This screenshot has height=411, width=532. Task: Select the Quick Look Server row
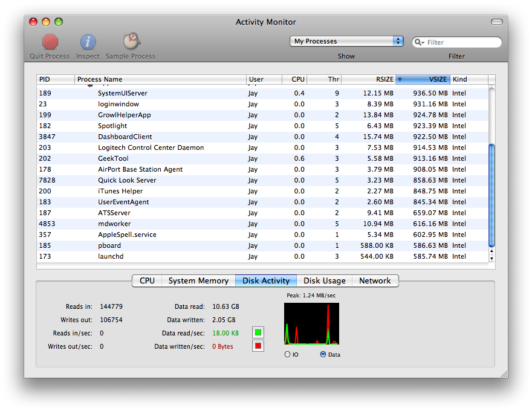[x=262, y=180]
